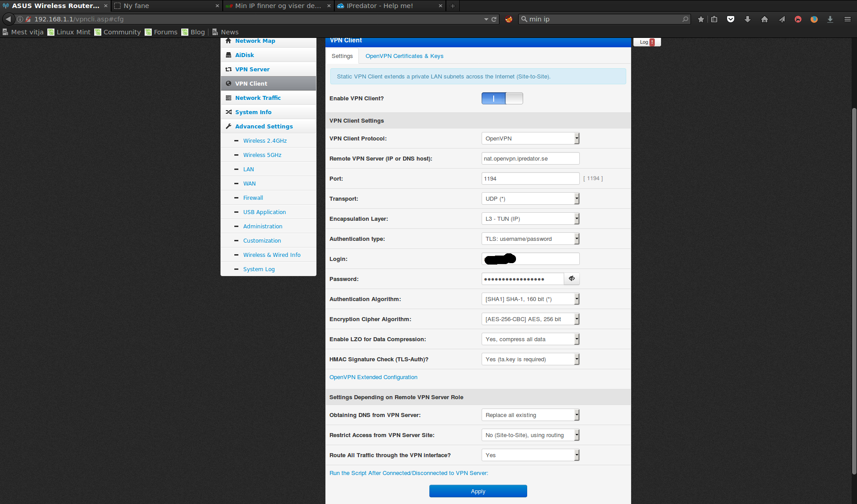Viewport: 857px width, 504px height.
Task: Open the Log button
Action: click(647, 42)
